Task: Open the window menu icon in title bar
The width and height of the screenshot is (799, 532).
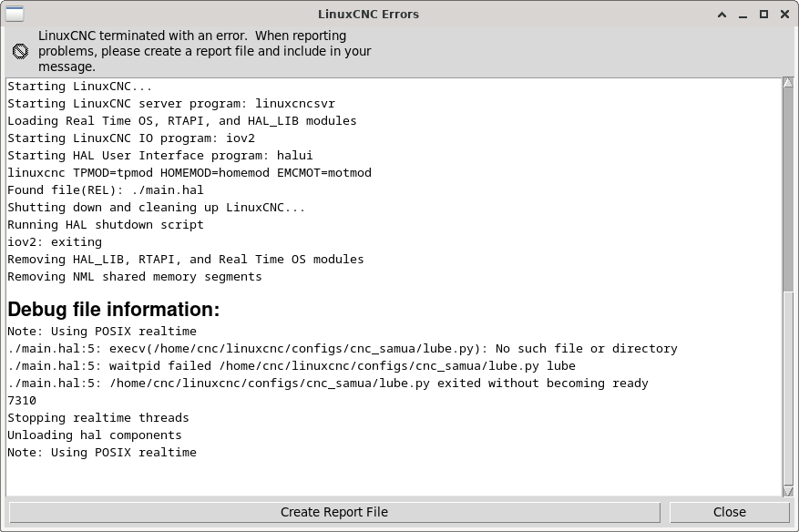Action: point(15,14)
